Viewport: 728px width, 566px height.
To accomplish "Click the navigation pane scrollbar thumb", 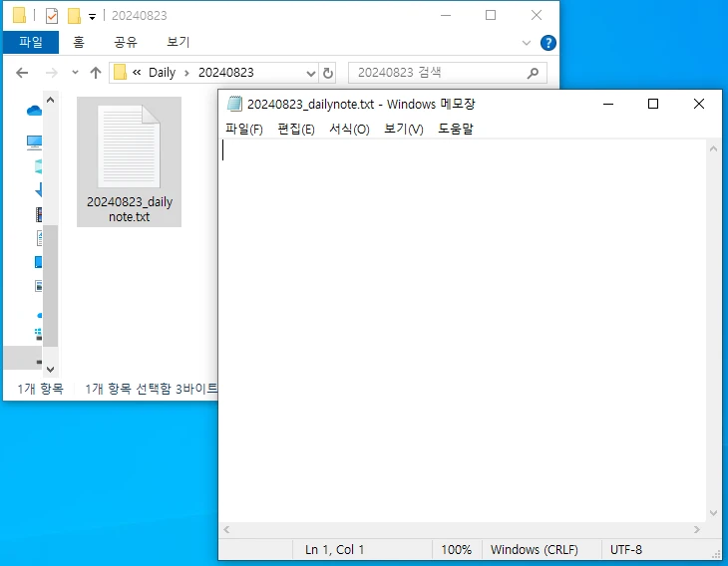I will coord(51,286).
